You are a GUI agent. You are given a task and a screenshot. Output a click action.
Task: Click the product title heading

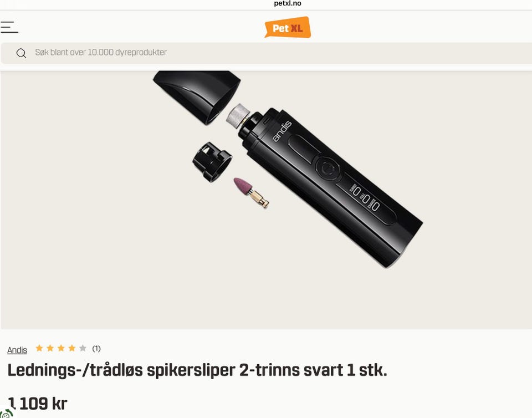click(197, 370)
